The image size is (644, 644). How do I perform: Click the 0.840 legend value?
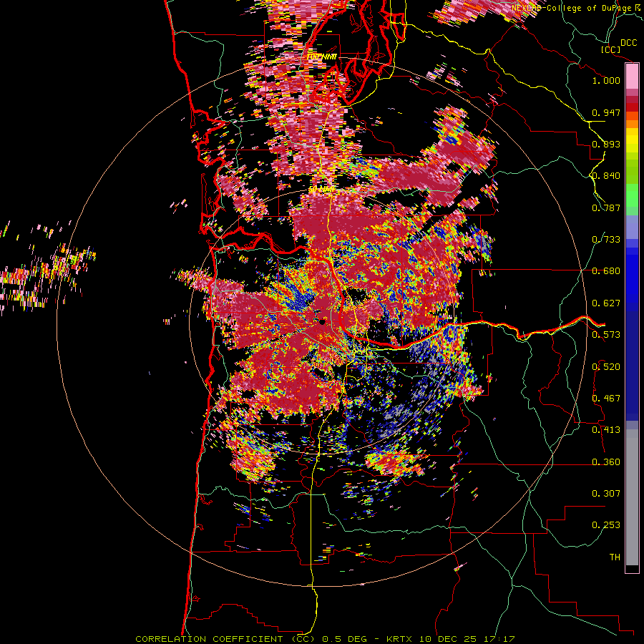[x=606, y=176]
